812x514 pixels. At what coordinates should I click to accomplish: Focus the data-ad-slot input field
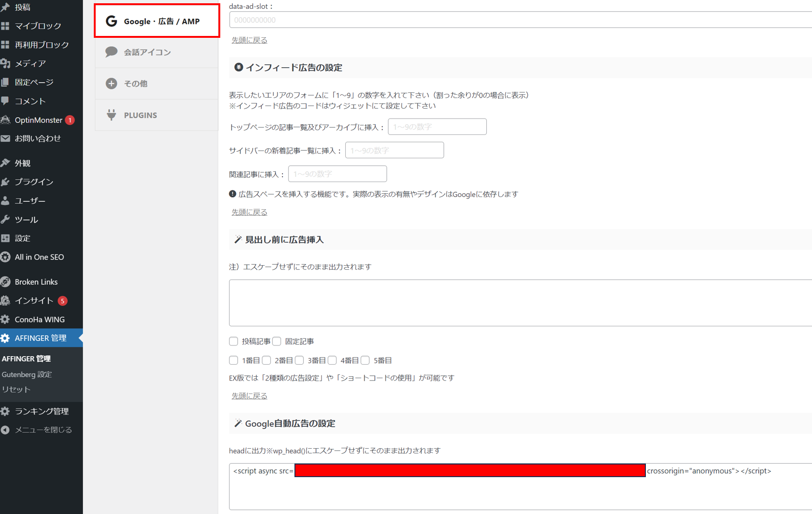point(520,20)
